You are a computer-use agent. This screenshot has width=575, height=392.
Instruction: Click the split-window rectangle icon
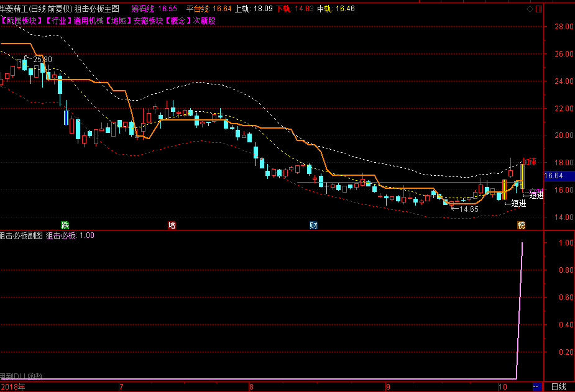(539, 9)
